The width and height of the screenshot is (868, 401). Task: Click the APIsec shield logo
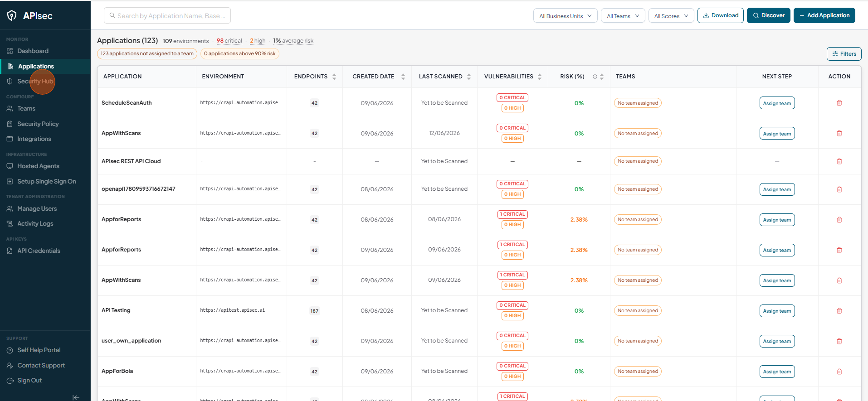coord(12,16)
